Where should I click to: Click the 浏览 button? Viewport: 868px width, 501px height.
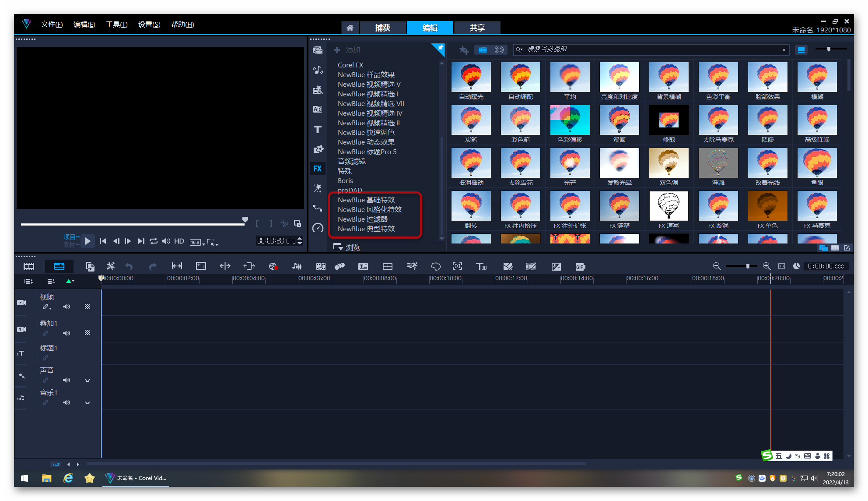click(x=347, y=247)
